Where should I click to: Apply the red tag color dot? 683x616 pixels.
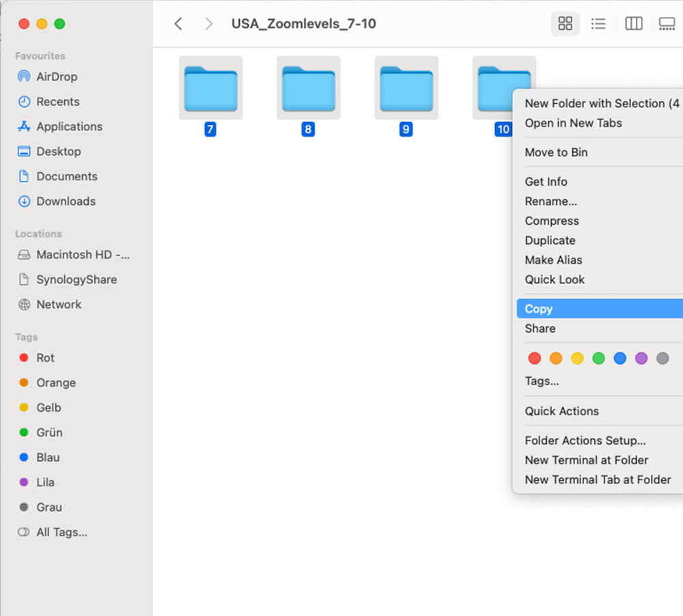535,359
